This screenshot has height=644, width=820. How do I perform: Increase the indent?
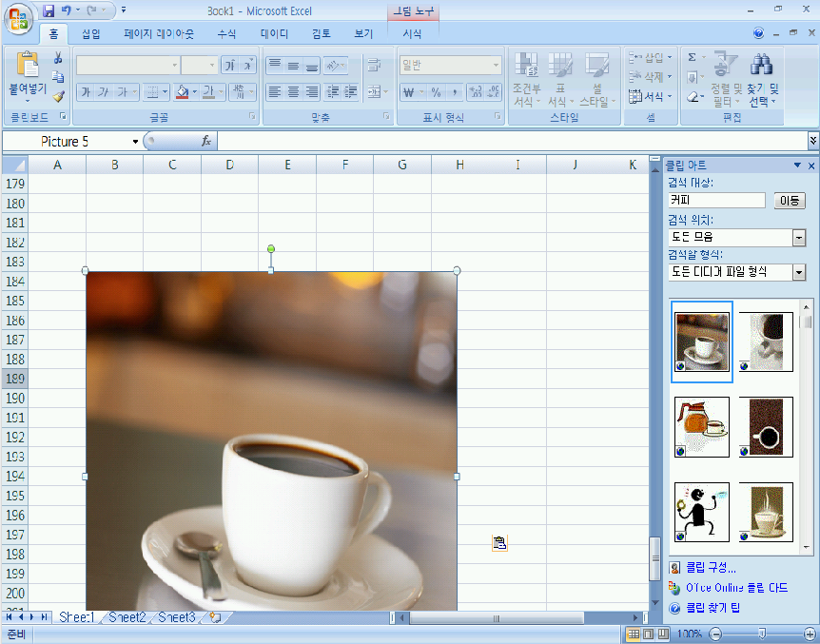coord(351,92)
